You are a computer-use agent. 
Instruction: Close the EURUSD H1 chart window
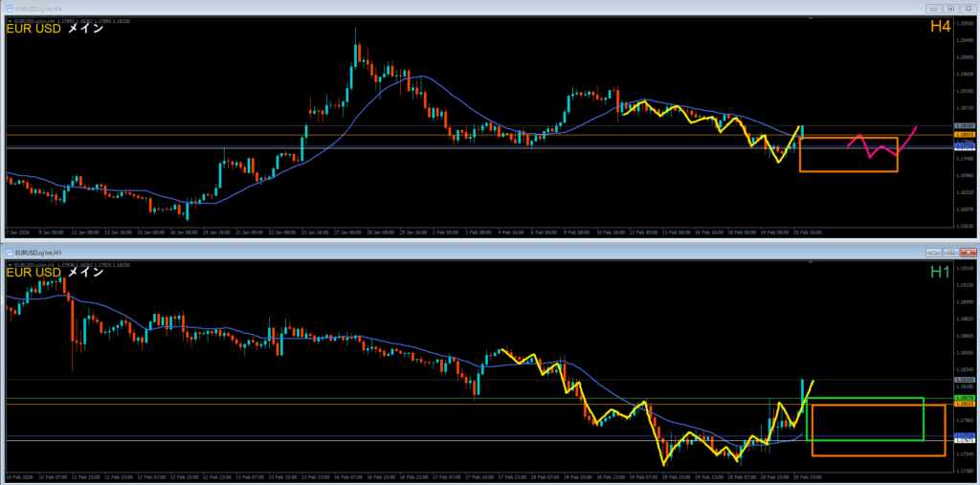pyautogui.click(x=967, y=252)
